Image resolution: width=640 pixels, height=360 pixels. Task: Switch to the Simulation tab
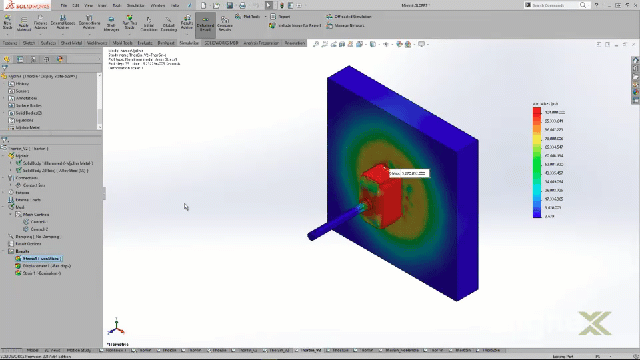coord(189,43)
